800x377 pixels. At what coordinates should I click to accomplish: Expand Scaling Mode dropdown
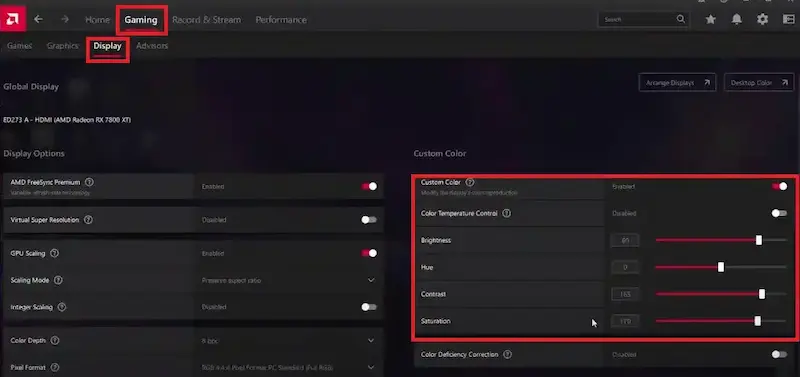pos(371,281)
